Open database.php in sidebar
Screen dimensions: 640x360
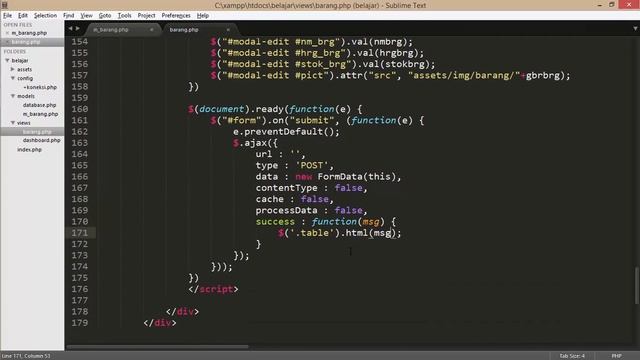tap(39, 105)
